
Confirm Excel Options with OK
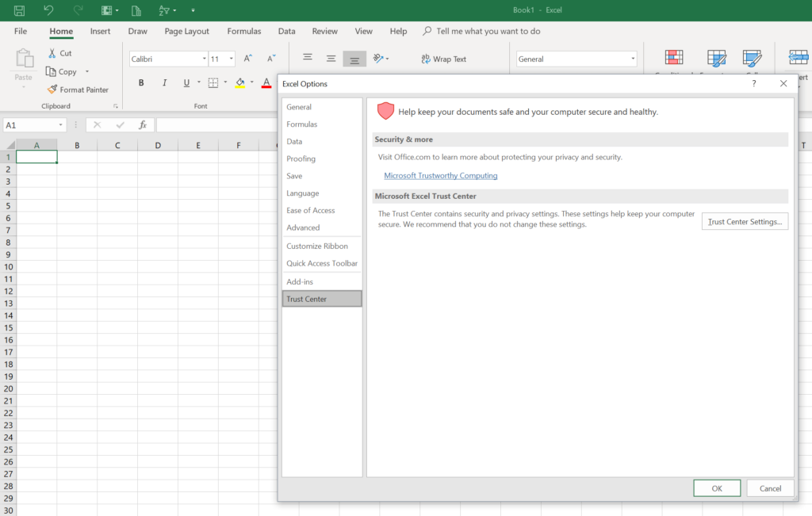(717, 488)
